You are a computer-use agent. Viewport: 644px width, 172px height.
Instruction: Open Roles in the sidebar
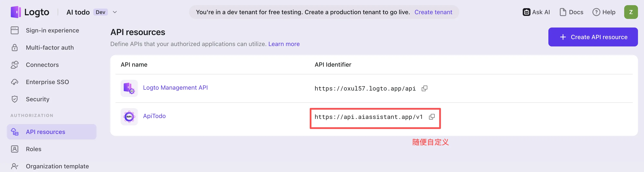tap(34, 149)
